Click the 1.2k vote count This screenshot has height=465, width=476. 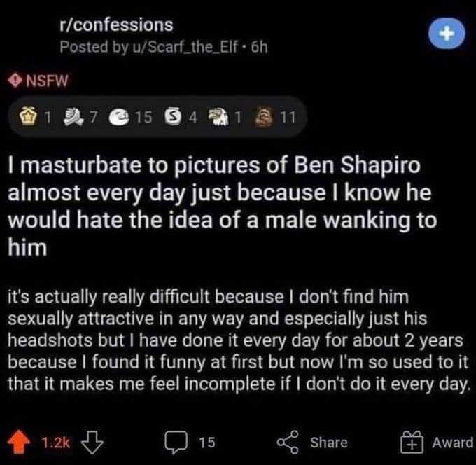point(55,442)
